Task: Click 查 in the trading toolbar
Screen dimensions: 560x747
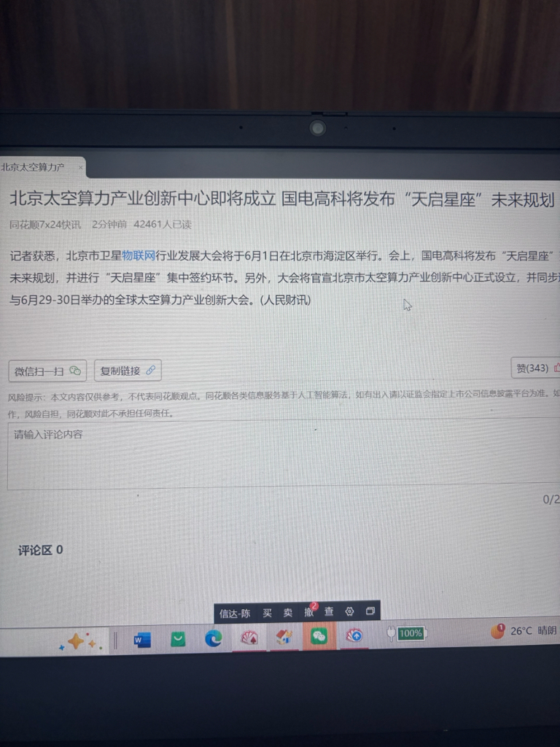Action: 329,612
